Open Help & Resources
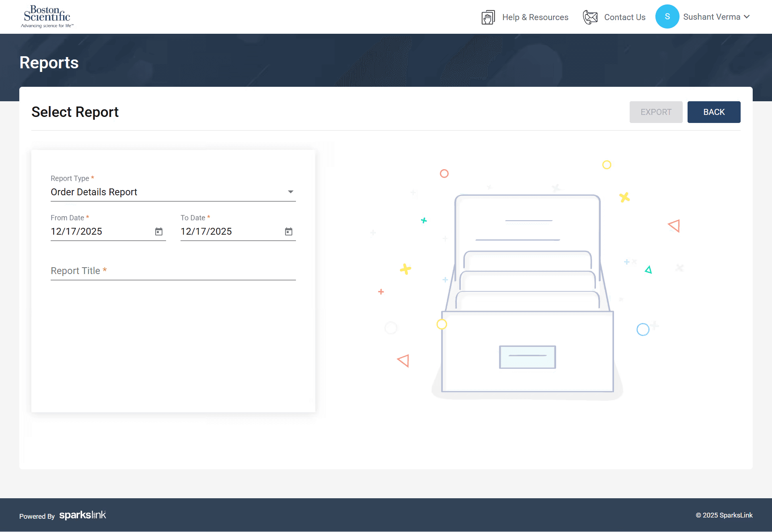772x532 pixels. (x=535, y=17)
